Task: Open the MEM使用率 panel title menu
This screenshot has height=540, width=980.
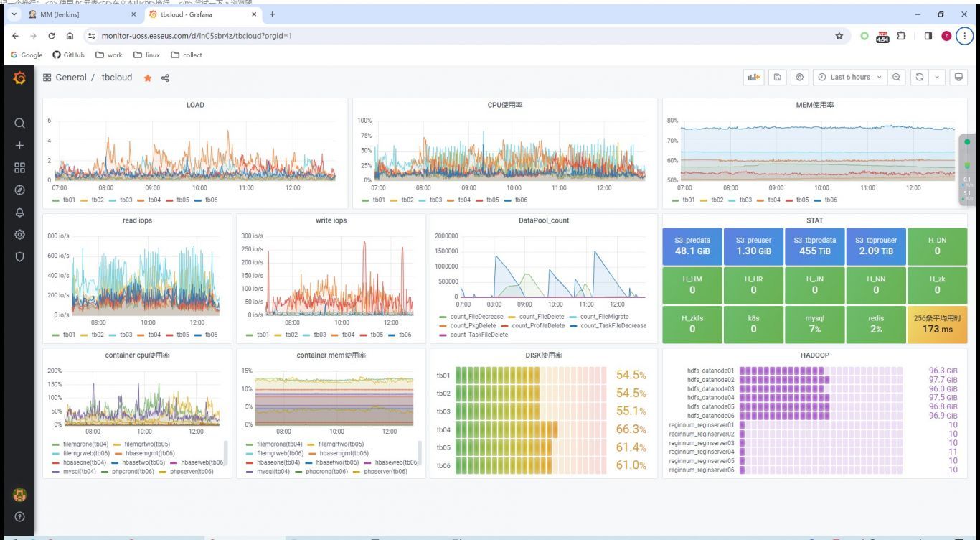Action: (x=815, y=105)
